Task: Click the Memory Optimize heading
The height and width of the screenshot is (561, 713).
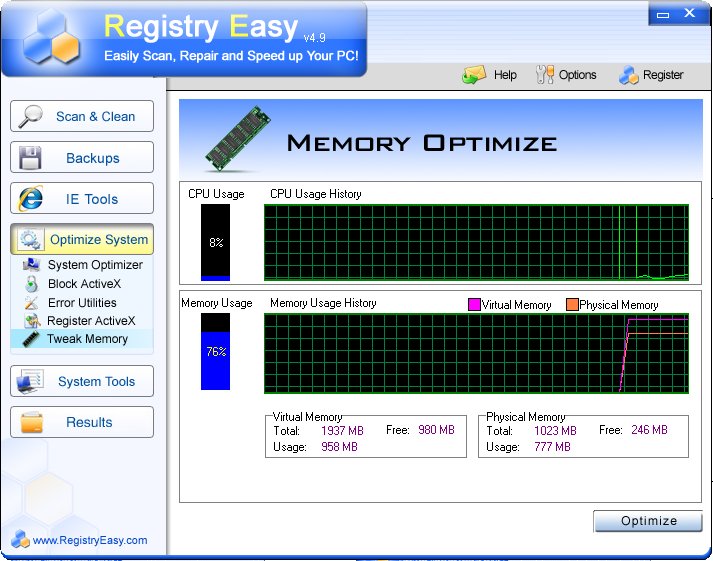Action: (x=422, y=143)
